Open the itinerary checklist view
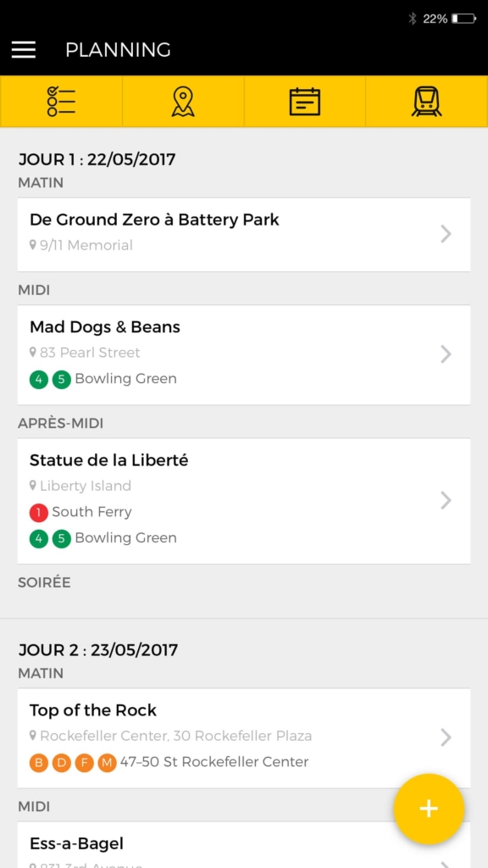 (x=61, y=101)
